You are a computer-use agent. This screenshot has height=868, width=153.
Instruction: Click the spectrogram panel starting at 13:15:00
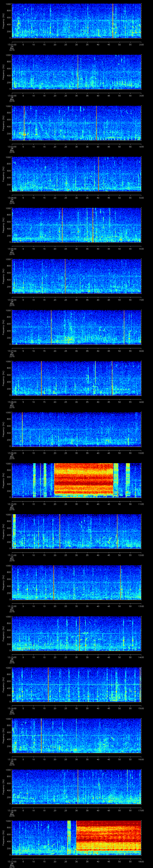(x=77, y=736)
